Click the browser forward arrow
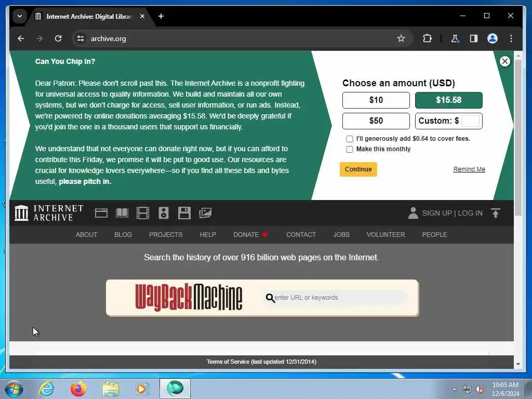 tap(39, 38)
